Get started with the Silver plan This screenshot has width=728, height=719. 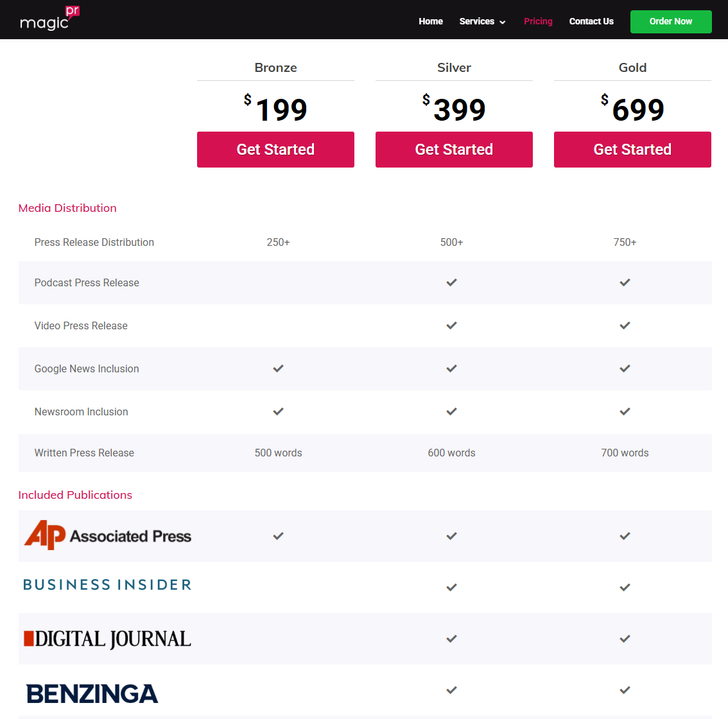pyautogui.click(x=454, y=150)
